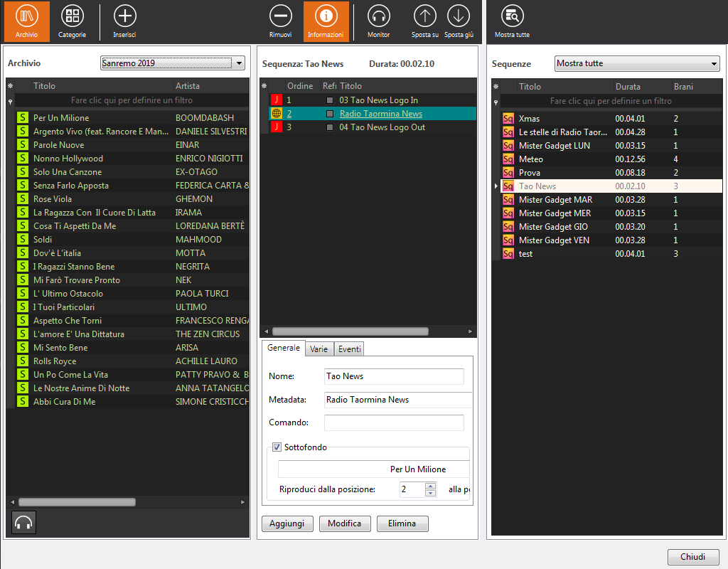Click the Comando input field

[394, 422]
